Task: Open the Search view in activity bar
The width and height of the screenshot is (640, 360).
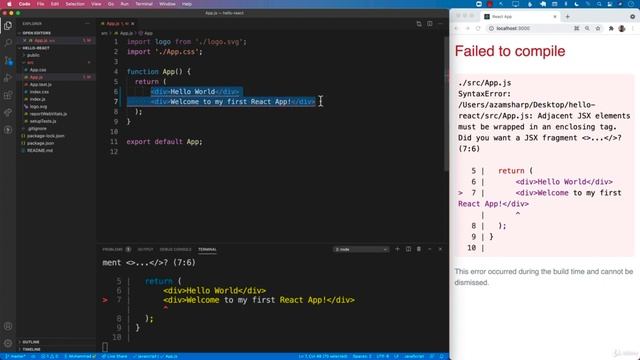Action: click(8, 42)
